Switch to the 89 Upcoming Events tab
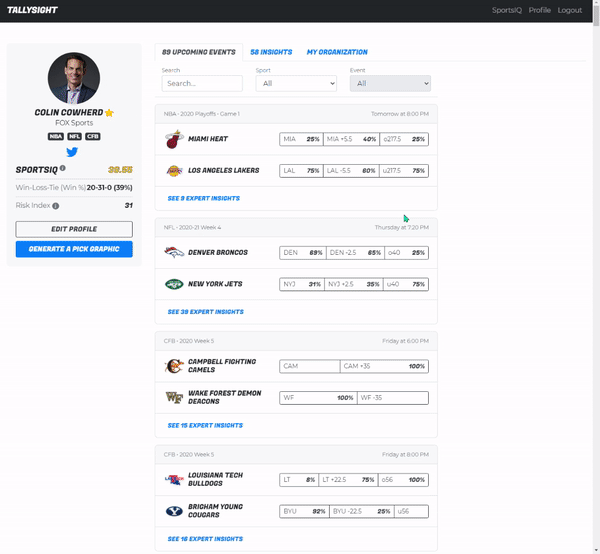The image size is (600, 554). click(x=199, y=52)
